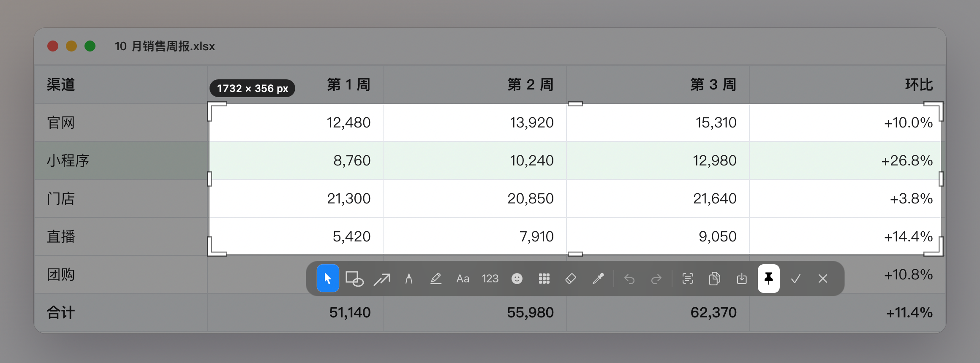
Task: Pick the pen line drawing tool
Action: coord(409,279)
